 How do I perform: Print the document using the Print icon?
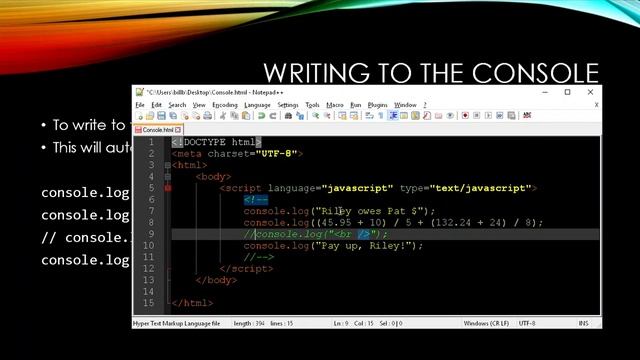coord(207,116)
